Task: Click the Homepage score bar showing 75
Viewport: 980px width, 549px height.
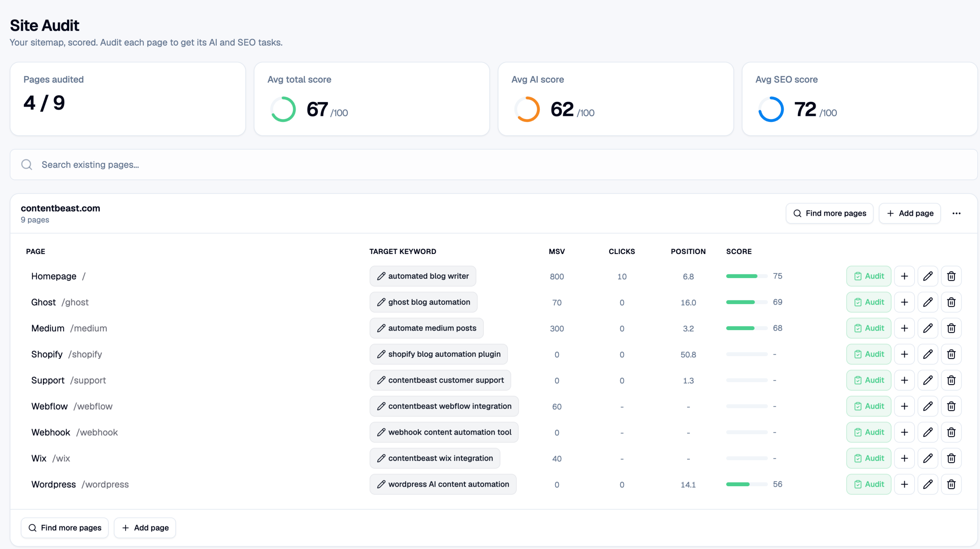Action: [x=746, y=276]
